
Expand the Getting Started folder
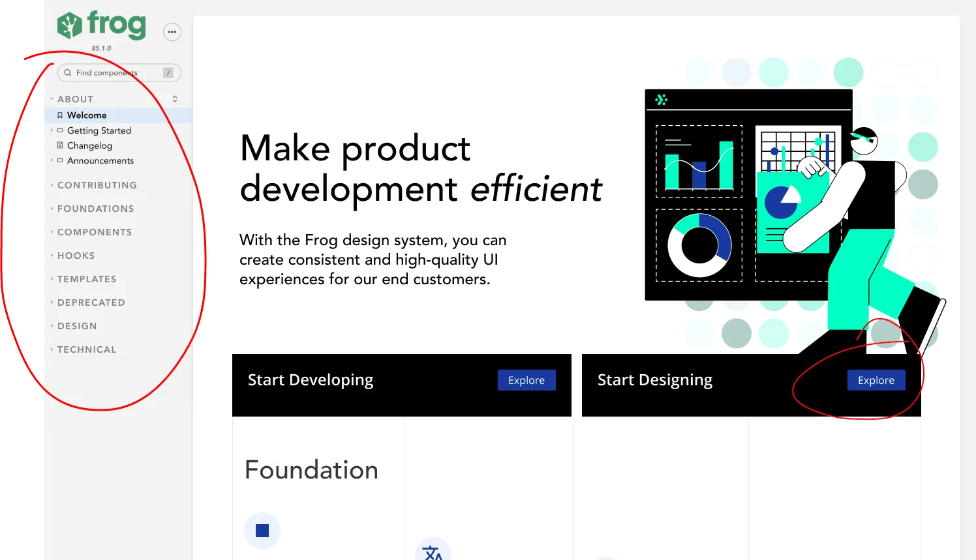coord(99,130)
